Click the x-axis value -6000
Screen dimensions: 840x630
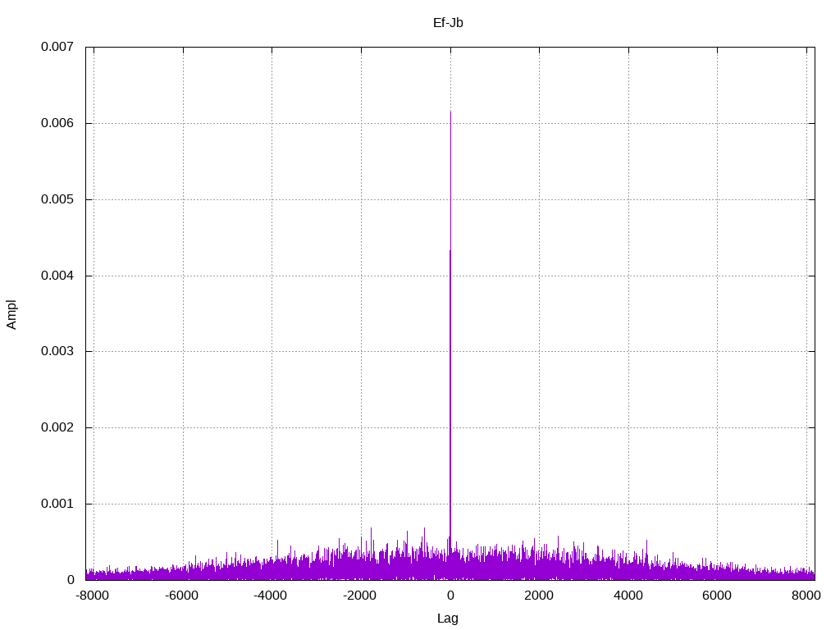pyautogui.click(x=181, y=596)
